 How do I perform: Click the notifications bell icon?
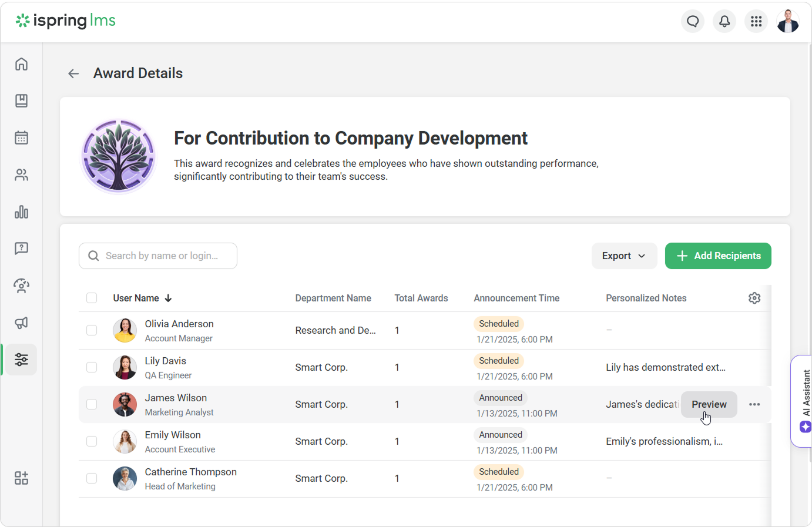click(x=724, y=22)
